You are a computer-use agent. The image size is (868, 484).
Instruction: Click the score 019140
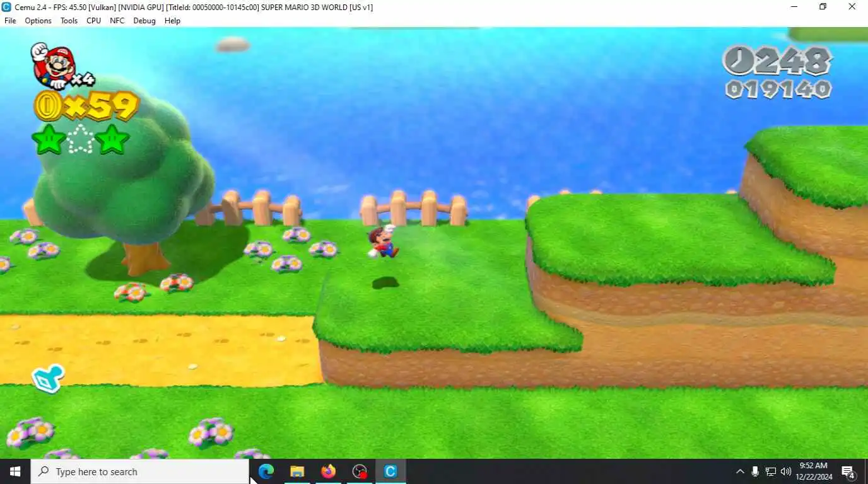click(x=778, y=89)
